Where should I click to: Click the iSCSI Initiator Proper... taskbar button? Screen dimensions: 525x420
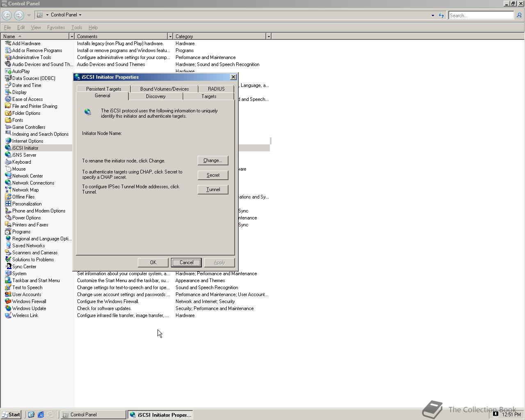click(x=160, y=415)
